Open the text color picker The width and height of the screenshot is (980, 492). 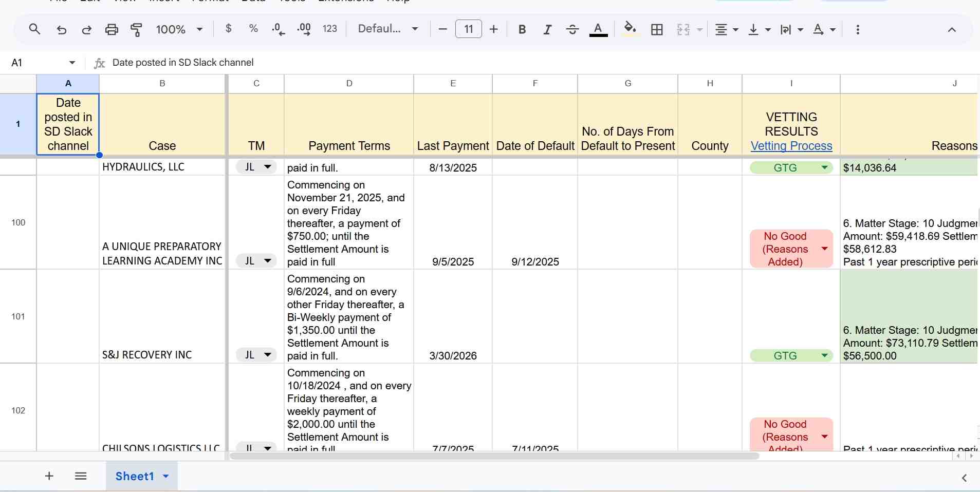pyautogui.click(x=598, y=29)
